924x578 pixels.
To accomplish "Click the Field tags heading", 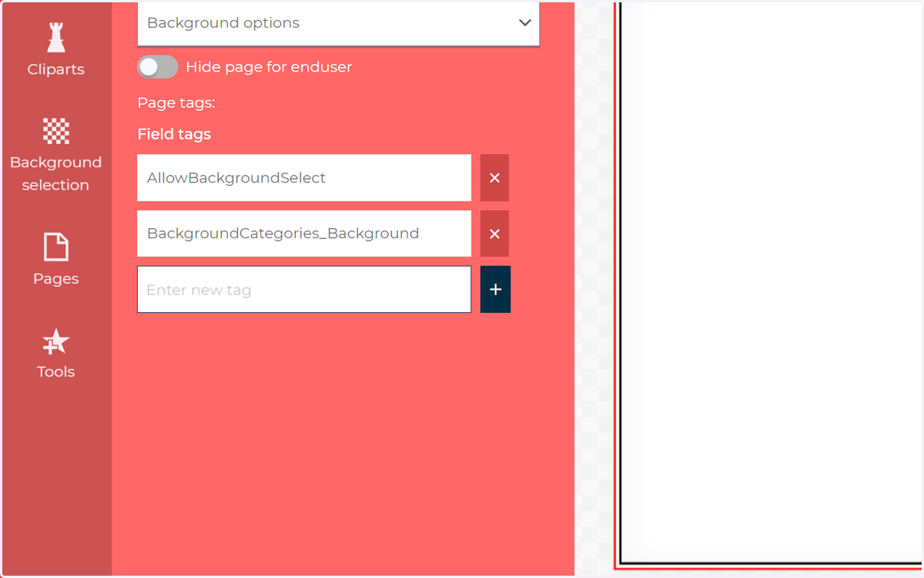I will pos(174,134).
